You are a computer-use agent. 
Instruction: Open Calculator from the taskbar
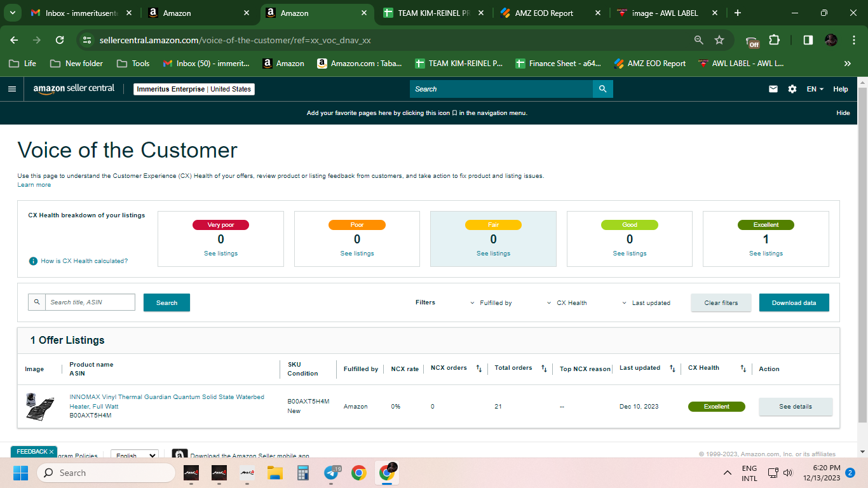coord(302,473)
